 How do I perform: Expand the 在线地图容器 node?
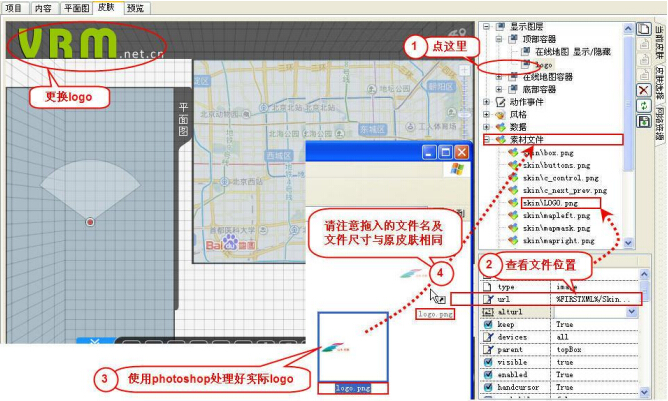coord(499,77)
